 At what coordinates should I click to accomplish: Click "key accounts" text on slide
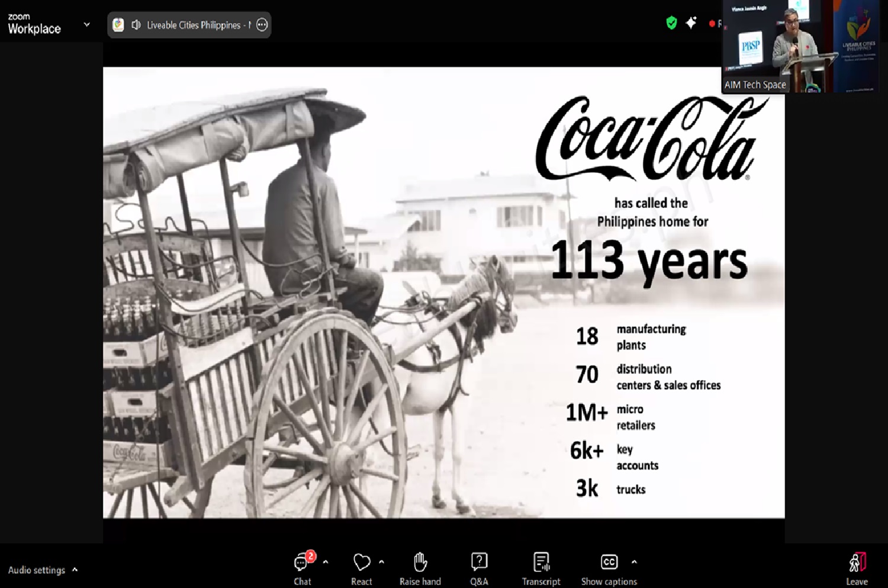click(x=637, y=457)
